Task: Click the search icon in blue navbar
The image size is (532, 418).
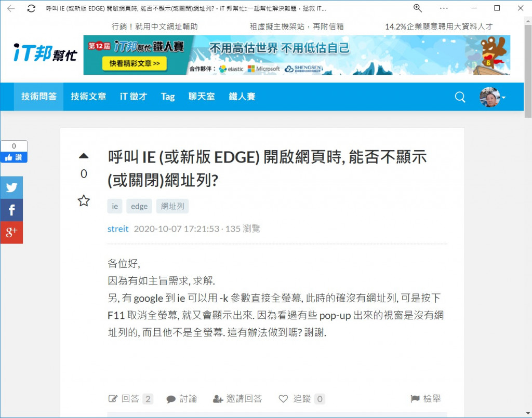Action: pyautogui.click(x=460, y=97)
